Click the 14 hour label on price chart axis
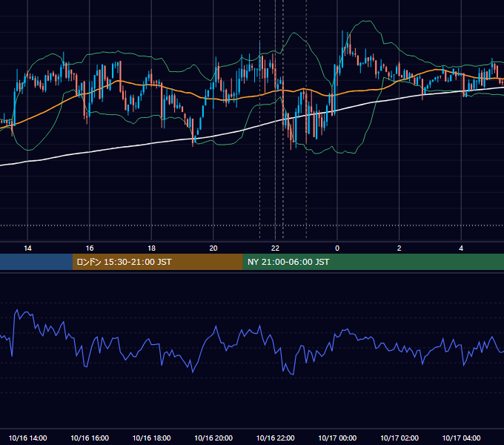Viewport: 504px width, 445px height. tap(27, 248)
